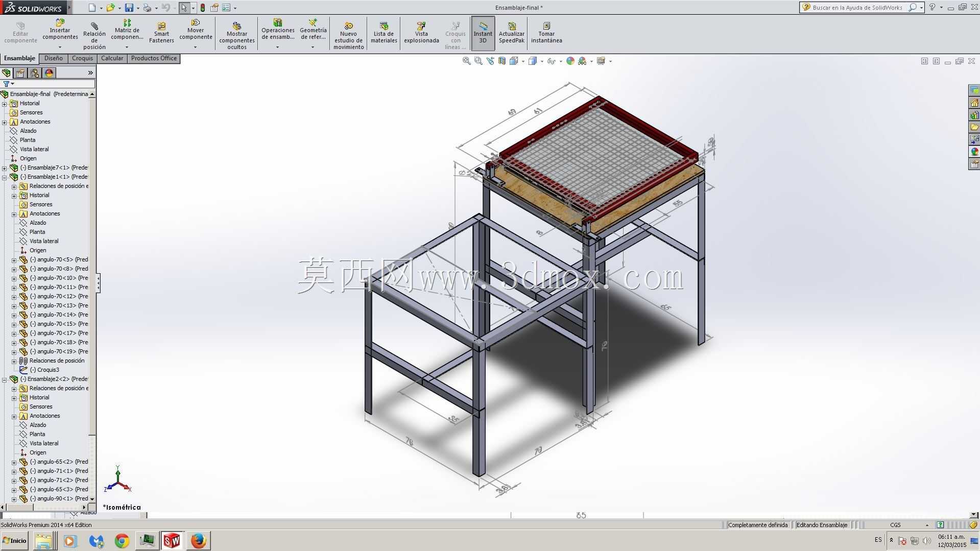Expand the Historial top-level node
The width and height of the screenshot is (980, 551).
[x=5, y=104]
